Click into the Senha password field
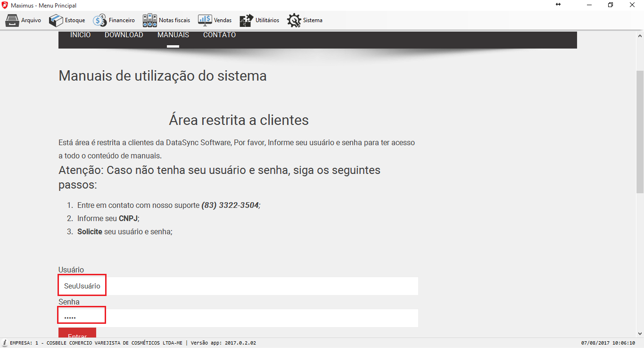Screen dimensions: 644x362 238,318
